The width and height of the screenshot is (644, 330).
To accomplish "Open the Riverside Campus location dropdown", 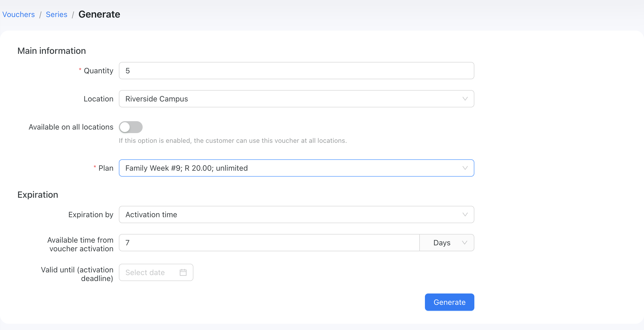I will (x=296, y=99).
